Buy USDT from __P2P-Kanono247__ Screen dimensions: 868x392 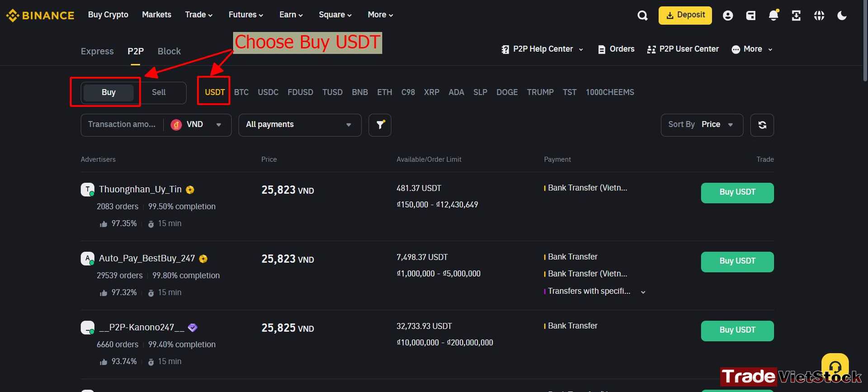coord(737,331)
